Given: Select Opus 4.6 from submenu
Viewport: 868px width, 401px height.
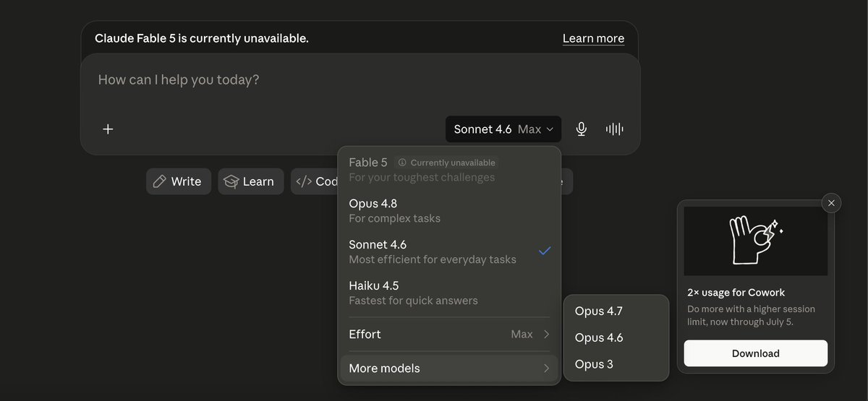Looking at the screenshot, I should coord(616,337).
